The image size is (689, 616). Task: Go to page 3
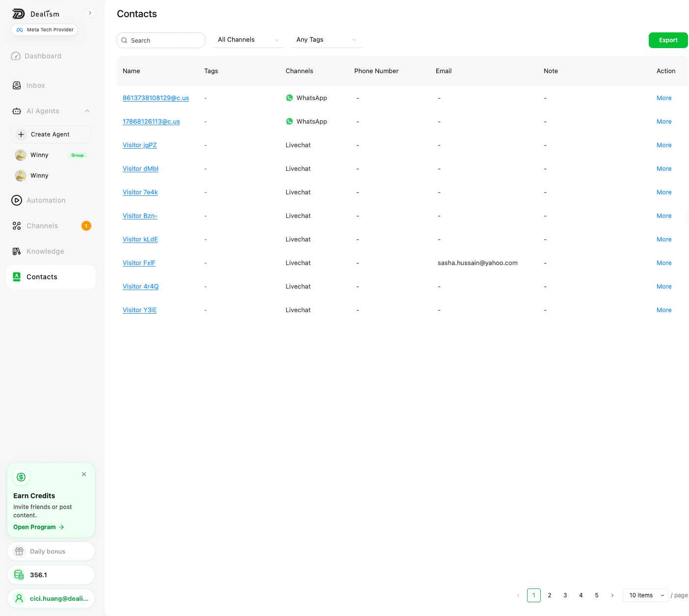tap(565, 595)
